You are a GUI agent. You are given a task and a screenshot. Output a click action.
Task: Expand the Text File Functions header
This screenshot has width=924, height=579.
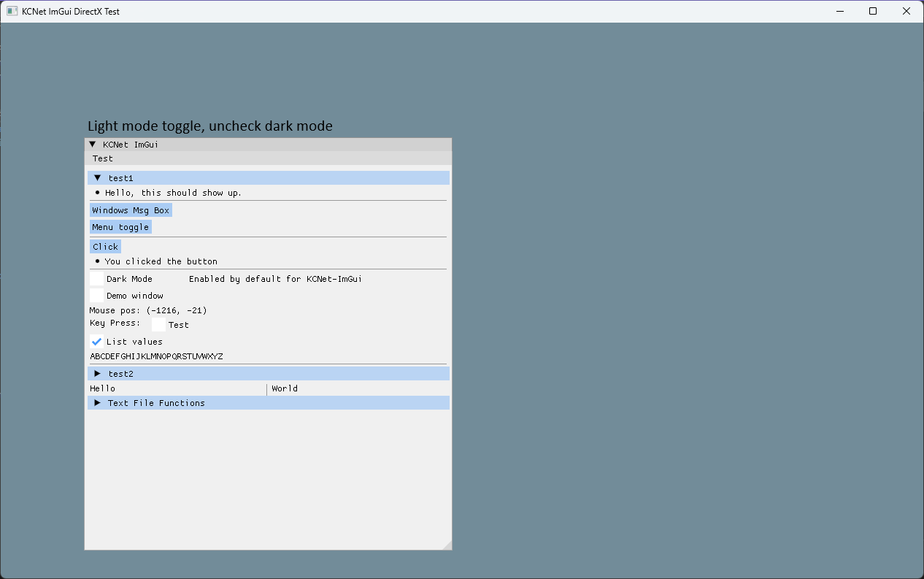[x=269, y=403]
